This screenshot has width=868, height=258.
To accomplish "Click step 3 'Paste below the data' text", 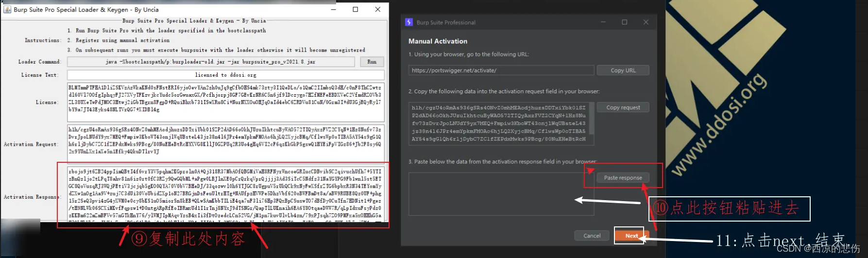I will tap(502, 162).
